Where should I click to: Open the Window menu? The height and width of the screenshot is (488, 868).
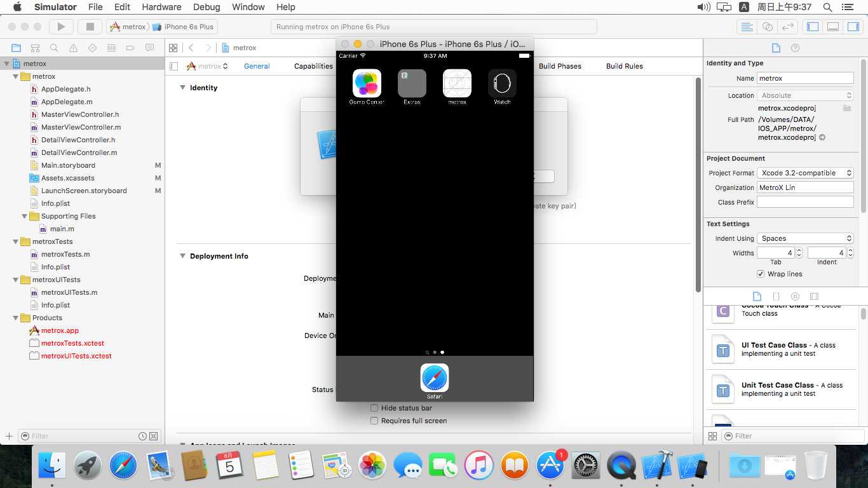[248, 7]
